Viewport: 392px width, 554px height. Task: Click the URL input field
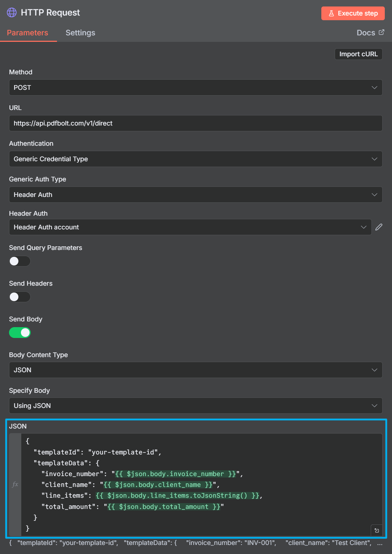195,123
